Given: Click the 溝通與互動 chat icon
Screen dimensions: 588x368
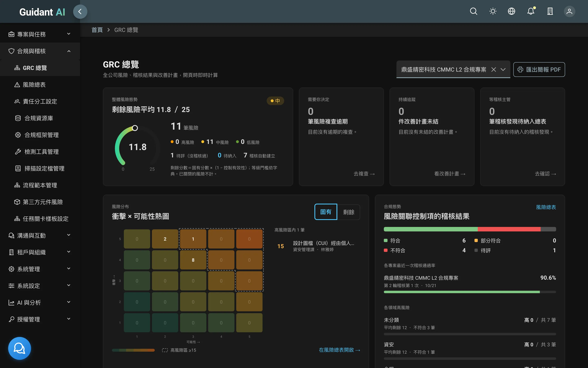Looking at the screenshot, I should [x=11, y=235].
